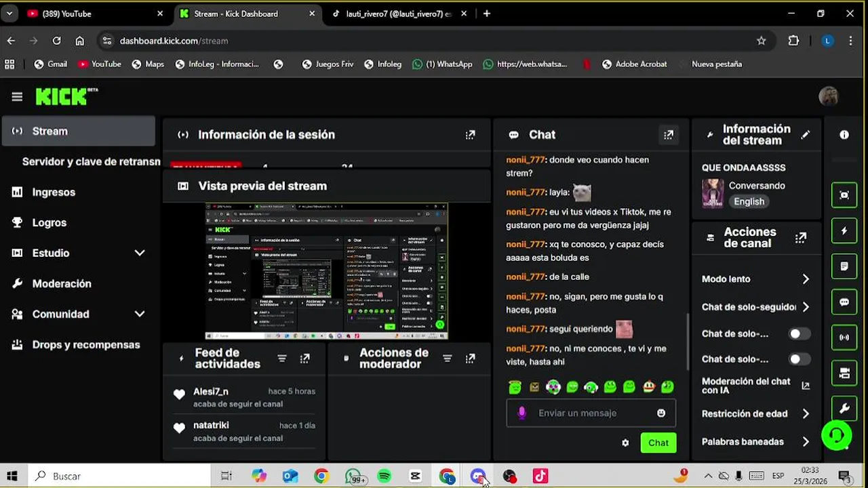The width and height of the screenshot is (868, 488).
Task: Pop out Acciones de moderador panel
Action: click(x=470, y=359)
